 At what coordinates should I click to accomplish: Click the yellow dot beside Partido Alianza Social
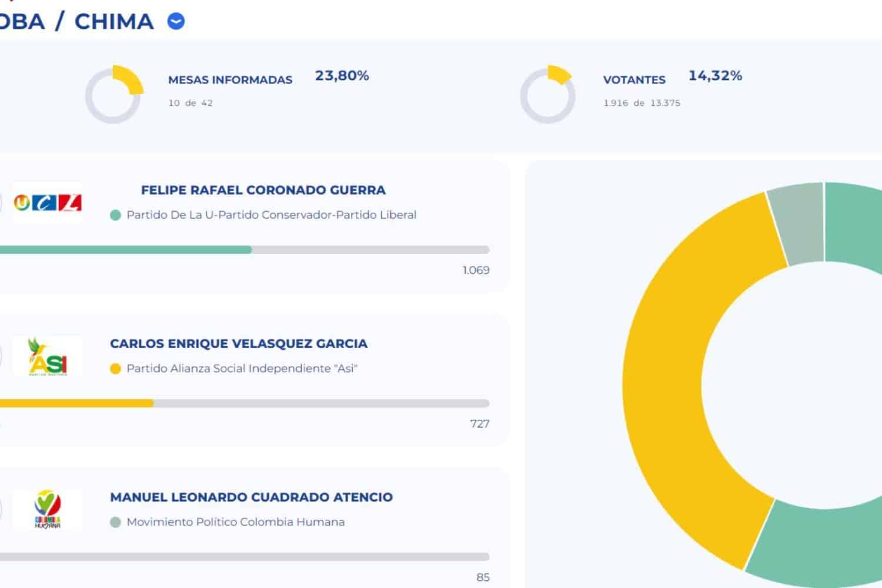(x=115, y=369)
